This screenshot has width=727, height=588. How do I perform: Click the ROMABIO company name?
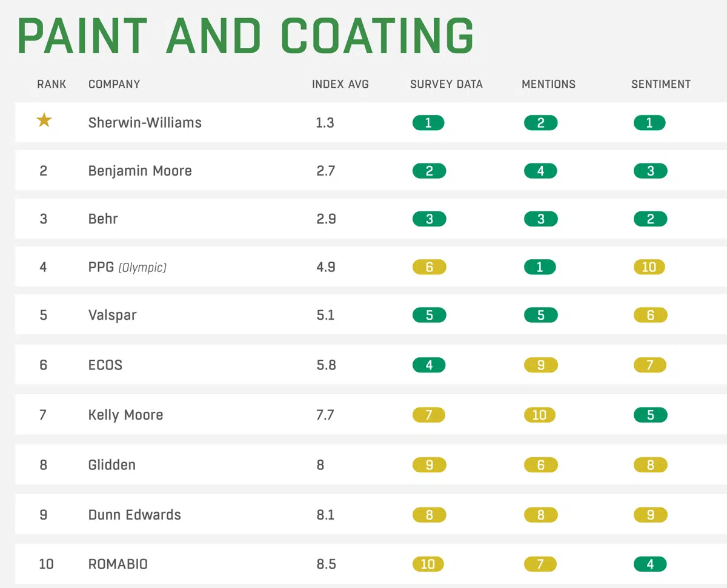pos(118,564)
